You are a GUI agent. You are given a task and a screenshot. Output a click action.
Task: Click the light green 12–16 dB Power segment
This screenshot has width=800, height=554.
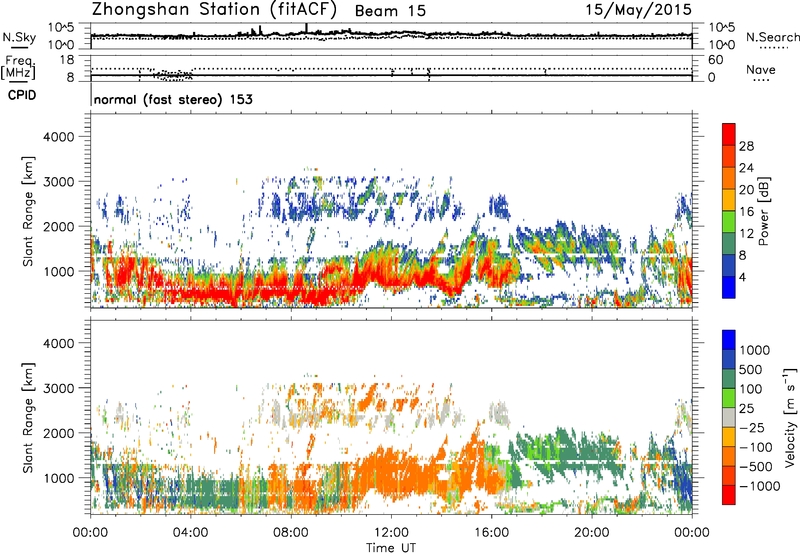point(729,221)
